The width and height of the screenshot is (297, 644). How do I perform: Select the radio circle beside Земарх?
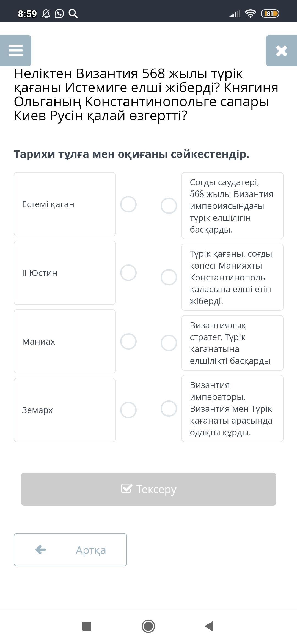tap(128, 410)
